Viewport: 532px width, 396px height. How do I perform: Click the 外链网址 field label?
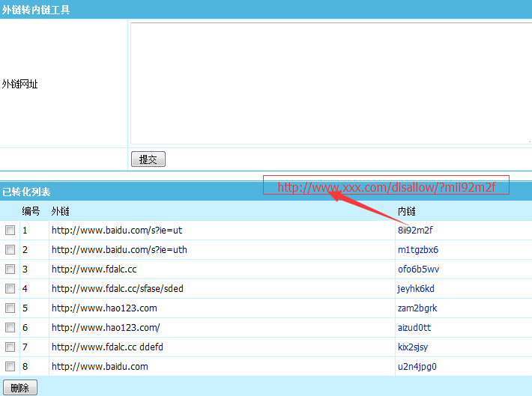pos(19,84)
